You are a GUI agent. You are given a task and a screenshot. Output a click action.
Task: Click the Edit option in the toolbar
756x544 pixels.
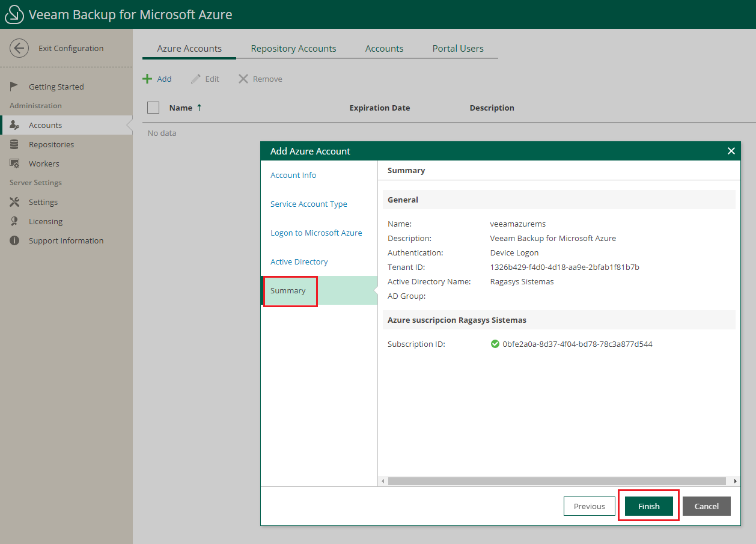[205, 78]
